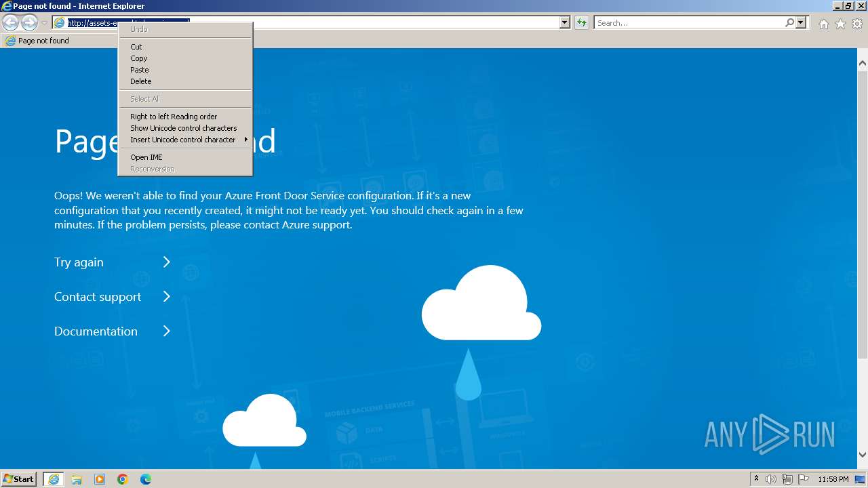Viewport: 868px width, 488px height.
Task: Open the Windows Start menu
Action: (19, 479)
